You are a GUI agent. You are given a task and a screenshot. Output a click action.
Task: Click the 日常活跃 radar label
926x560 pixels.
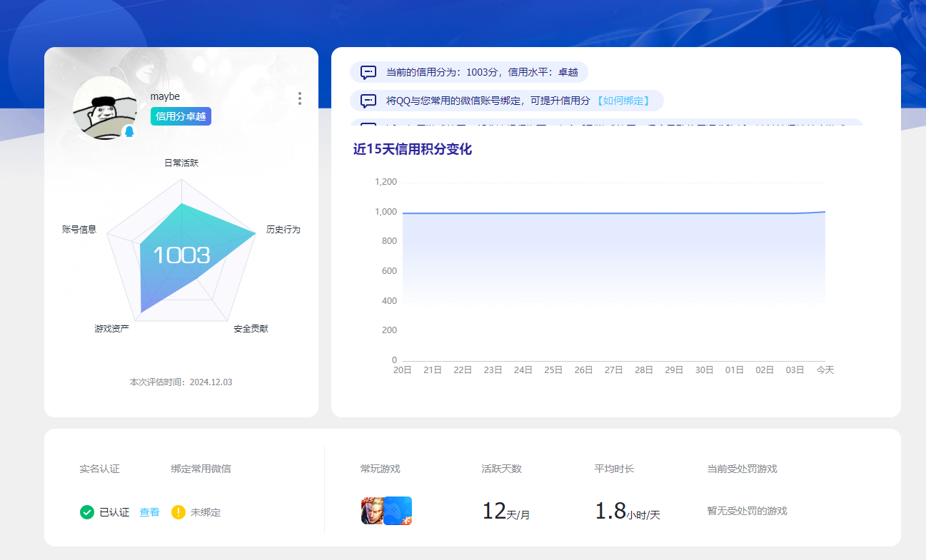pyautogui.click(x=181, y=163)
